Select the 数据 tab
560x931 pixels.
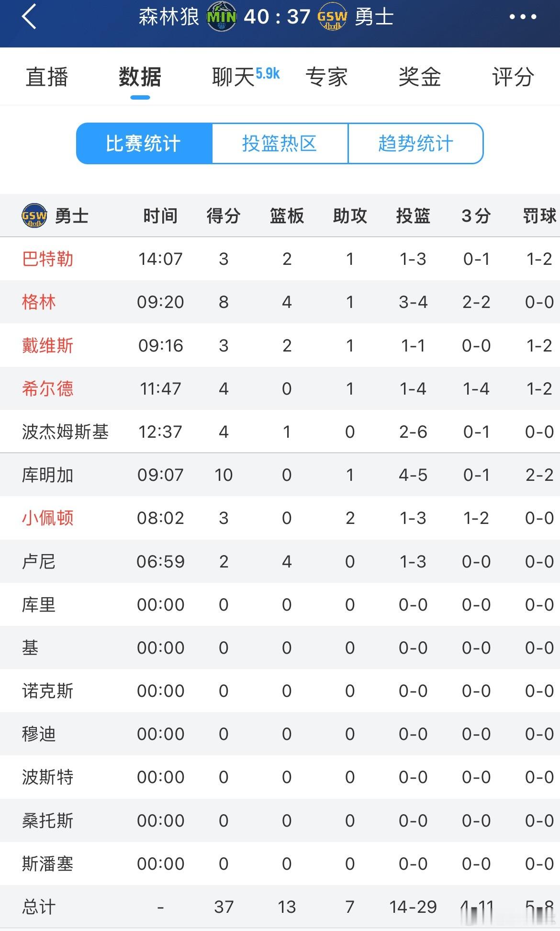pos(140,77)
